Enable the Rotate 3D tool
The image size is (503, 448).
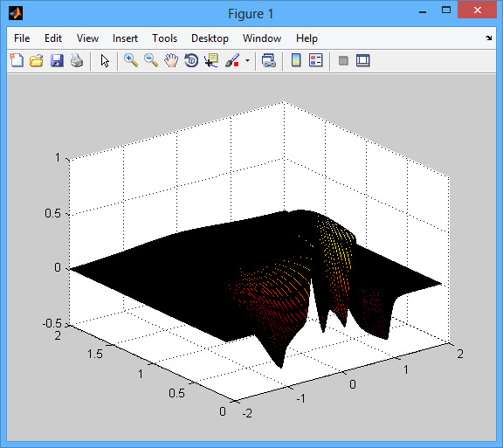coord(191,60)
